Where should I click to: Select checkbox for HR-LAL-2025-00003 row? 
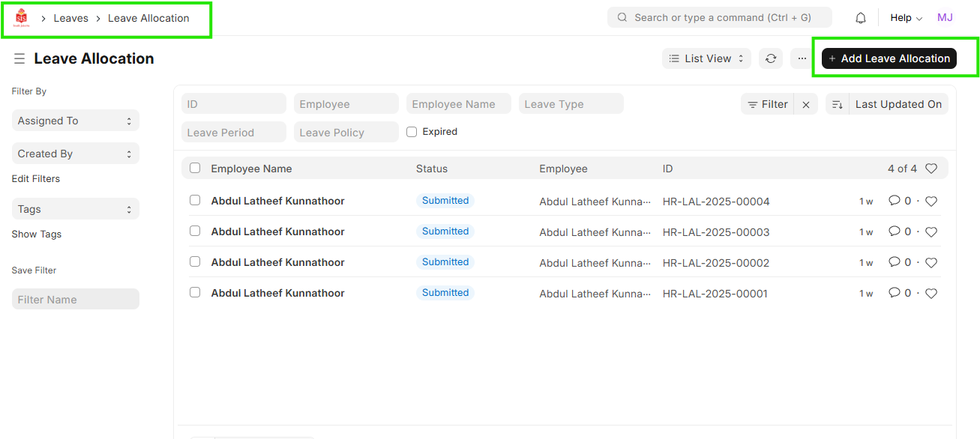[x=195, y=231]
